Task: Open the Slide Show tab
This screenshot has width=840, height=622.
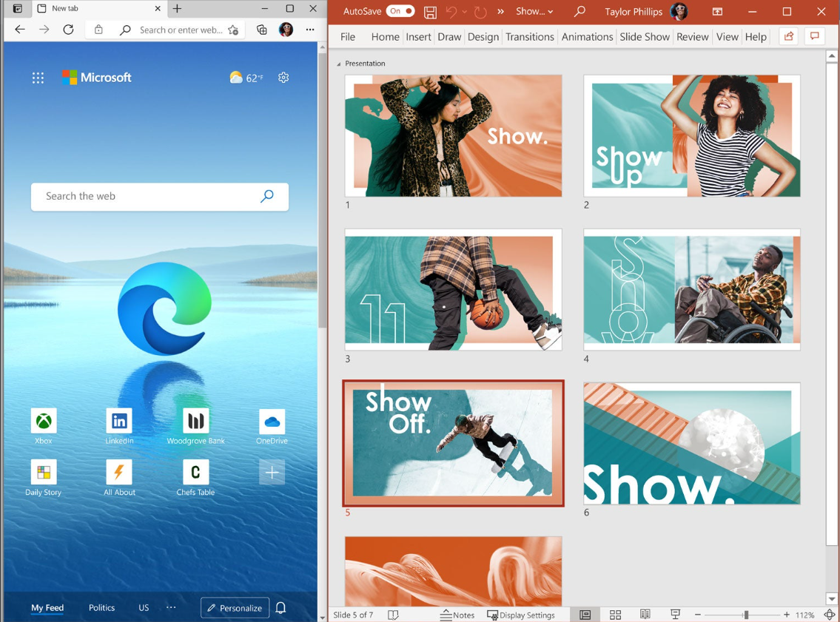Action: 645,36
